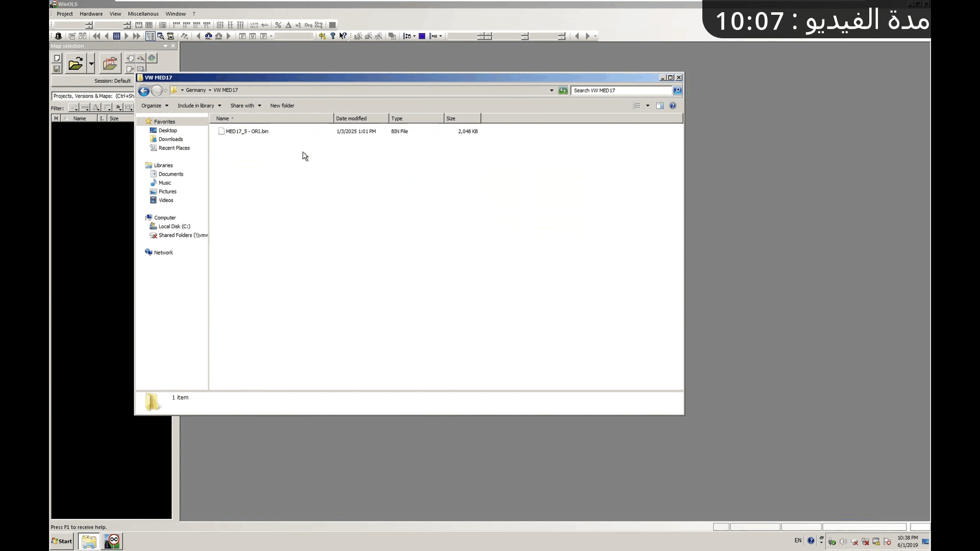980x551 pixels.
Task: Click the Windows Start button
Action: click(62, 541)
